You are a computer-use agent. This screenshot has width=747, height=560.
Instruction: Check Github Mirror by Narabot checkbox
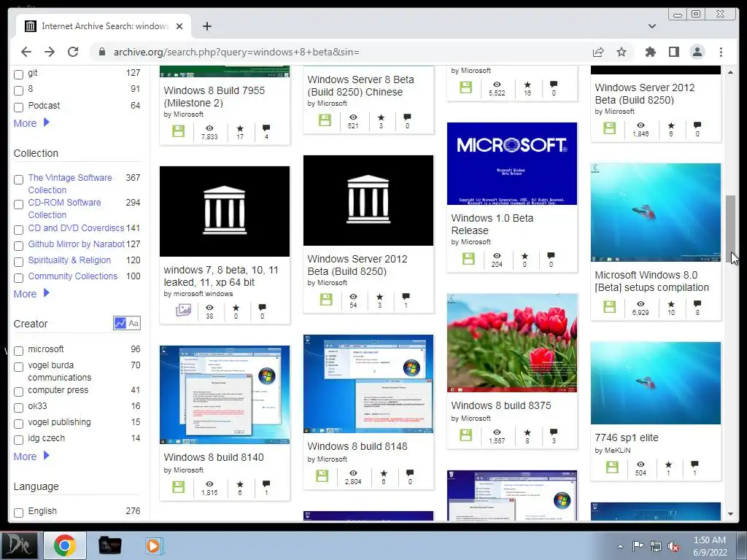[x=18, y=246]
